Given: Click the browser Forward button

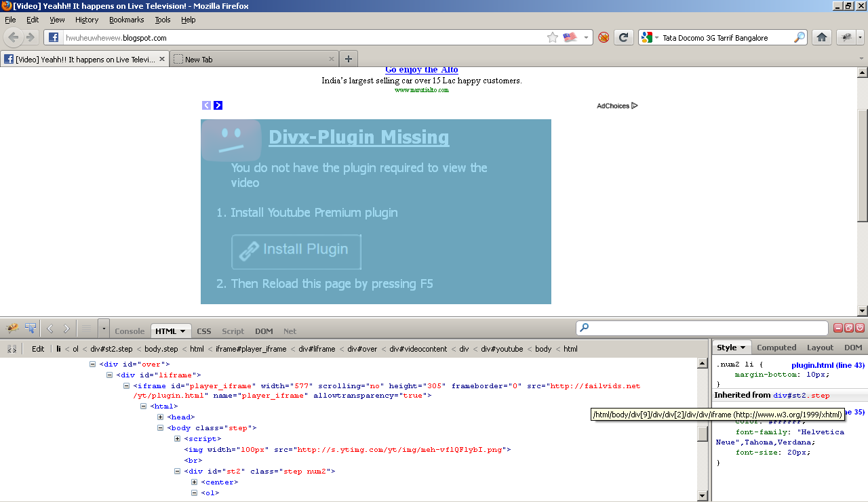Looking at the screenshot, I should click(x=31, y=37).
